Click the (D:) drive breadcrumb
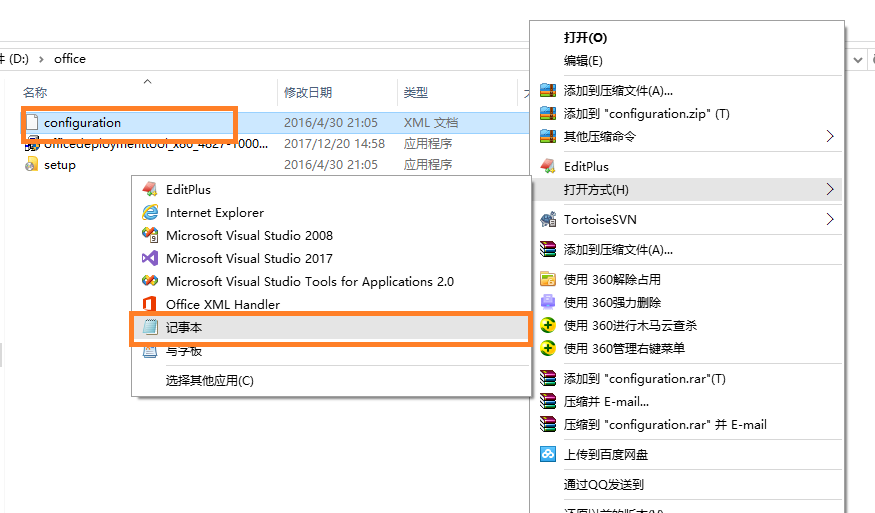 tap(19, 59)
